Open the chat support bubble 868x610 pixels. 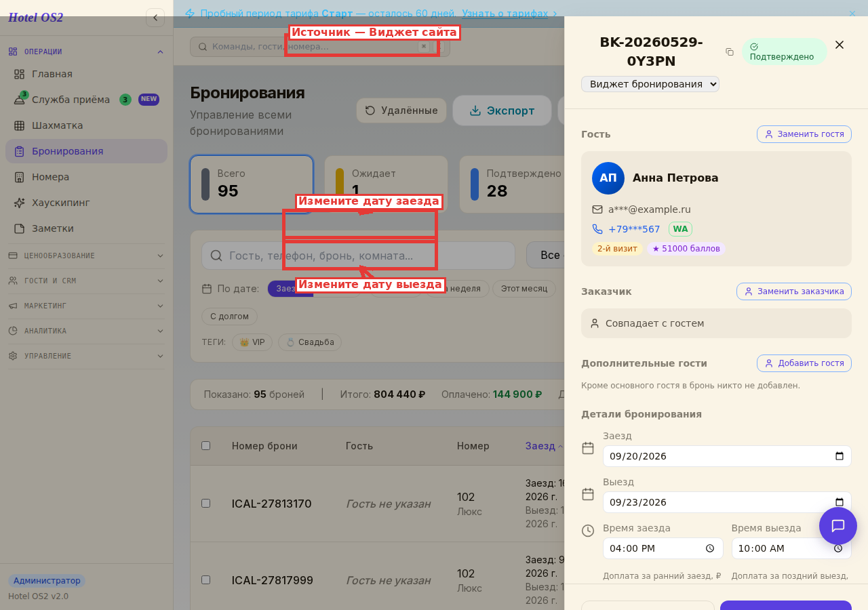(x=838, y=526)
